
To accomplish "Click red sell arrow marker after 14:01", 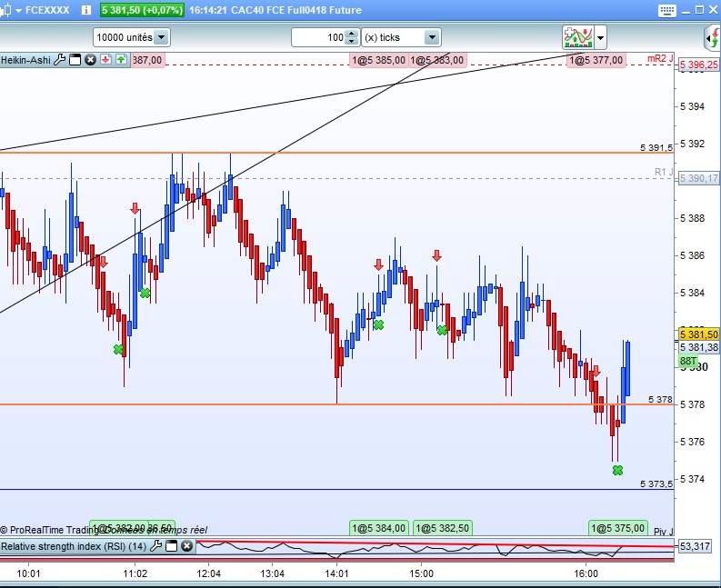I will coord(378,264).
